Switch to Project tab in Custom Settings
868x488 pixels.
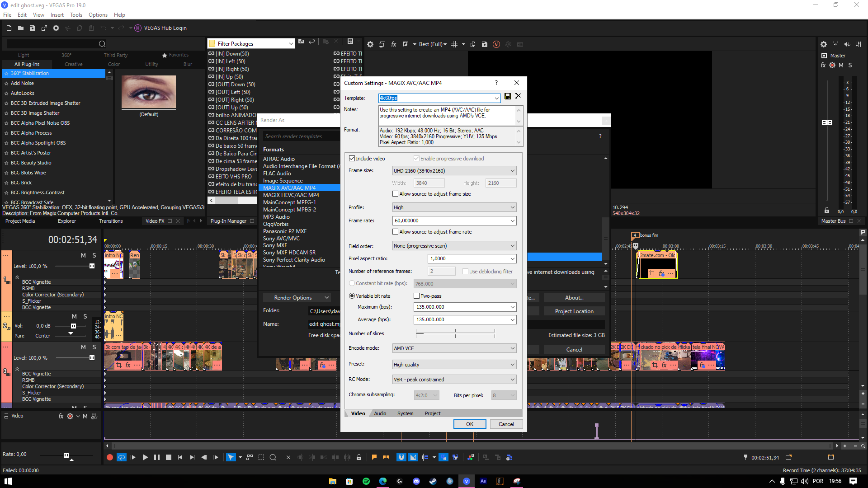(433, 413)
